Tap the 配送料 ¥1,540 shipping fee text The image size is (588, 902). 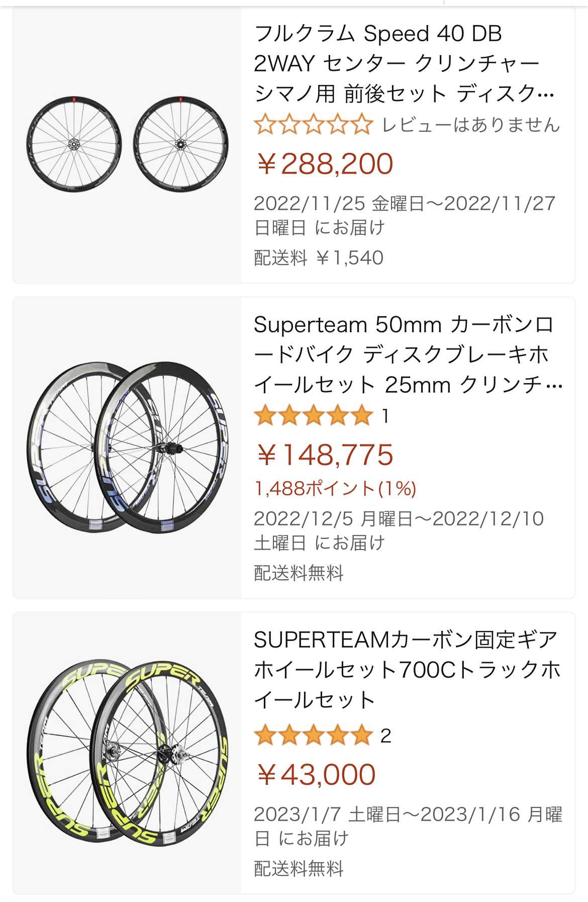pyautogui.click(x=319, y=258)
